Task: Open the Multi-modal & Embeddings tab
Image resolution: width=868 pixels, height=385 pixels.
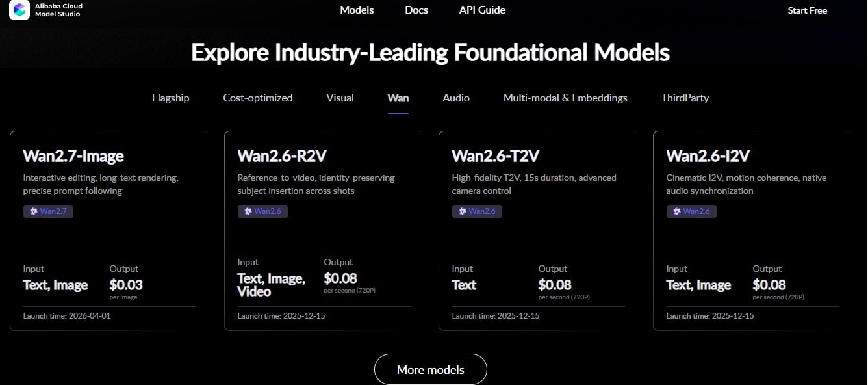Action: click(x=565, y=98)
